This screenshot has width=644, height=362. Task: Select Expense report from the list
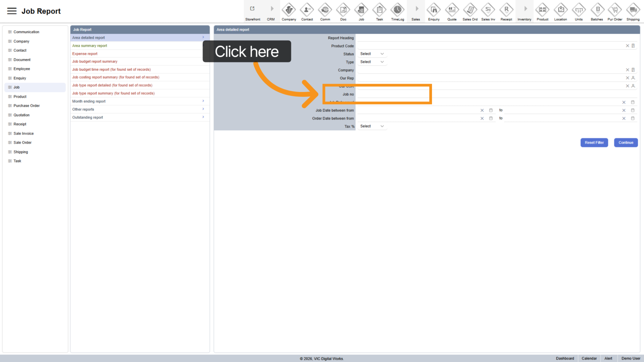tap(85, 54)
